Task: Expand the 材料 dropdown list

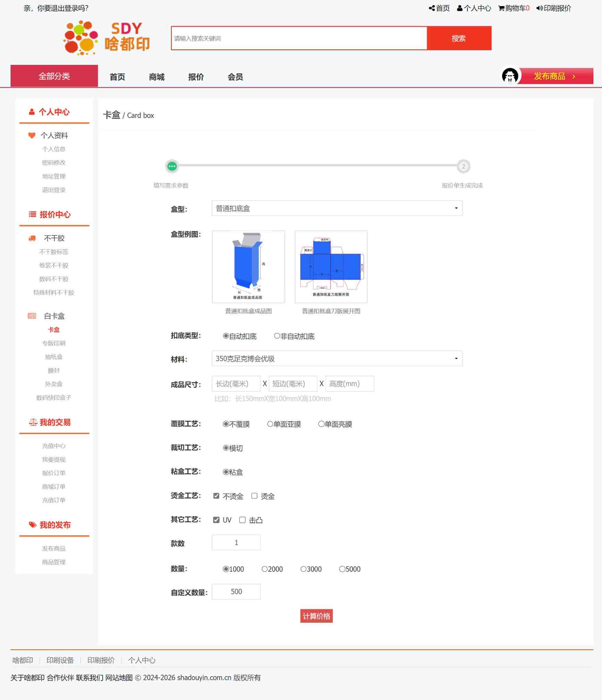Action: (x=337, y=358)
